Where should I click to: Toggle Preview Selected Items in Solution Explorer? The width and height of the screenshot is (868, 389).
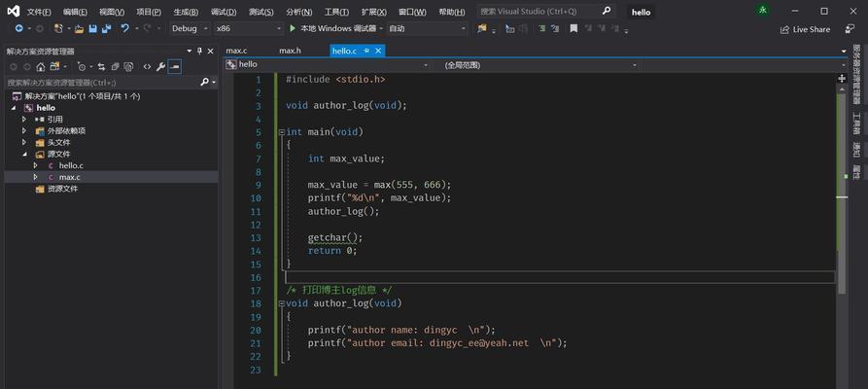click(174, 67)
